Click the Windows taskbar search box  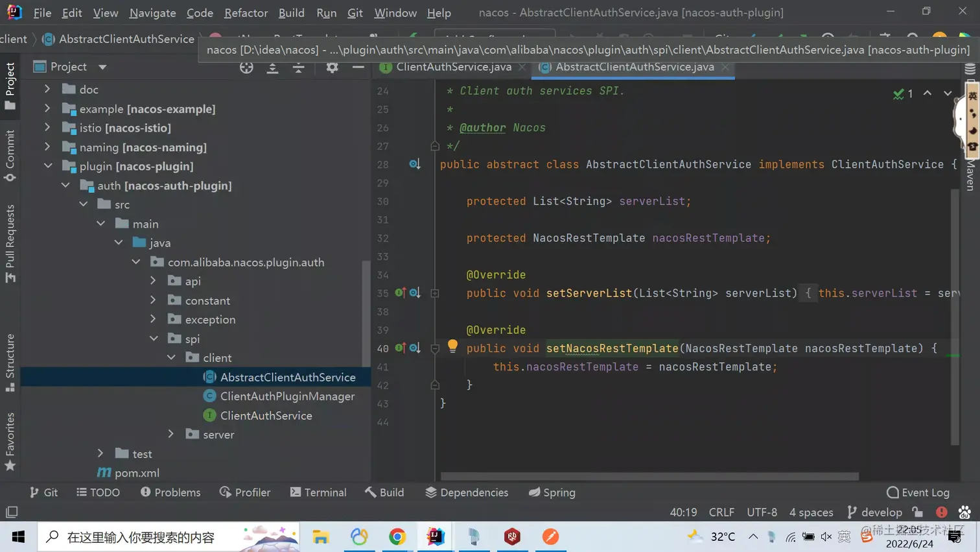click(169, 536)
